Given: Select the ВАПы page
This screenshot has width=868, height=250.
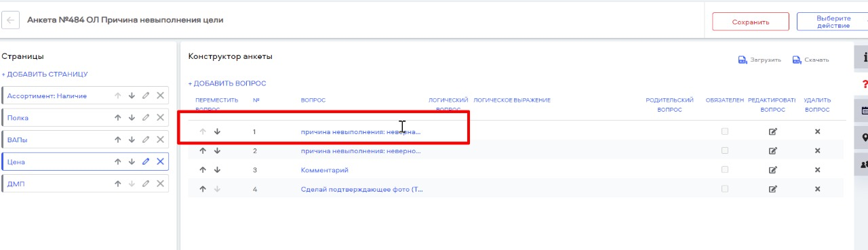Looking at the screenshot, I should [18, 140].
